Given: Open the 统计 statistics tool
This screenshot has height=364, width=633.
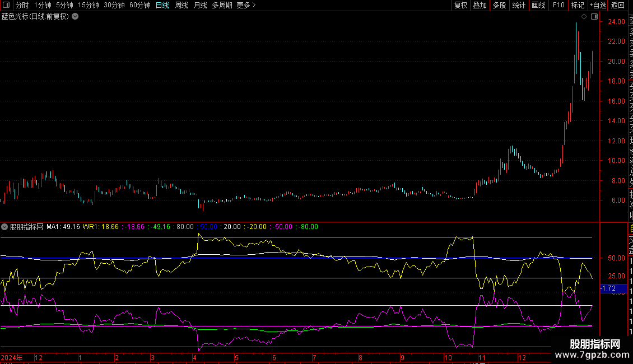Looking at the screenshot, I should coord(519,5).
